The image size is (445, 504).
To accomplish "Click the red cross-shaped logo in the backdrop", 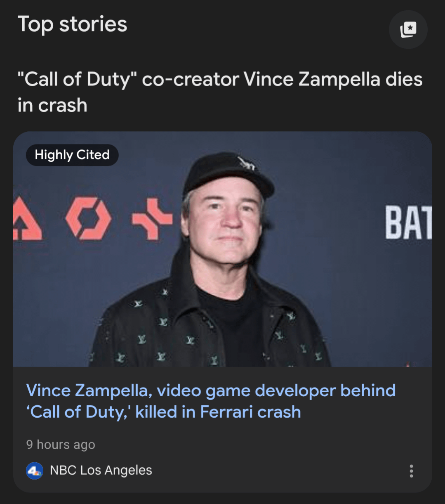I will 152,218.
